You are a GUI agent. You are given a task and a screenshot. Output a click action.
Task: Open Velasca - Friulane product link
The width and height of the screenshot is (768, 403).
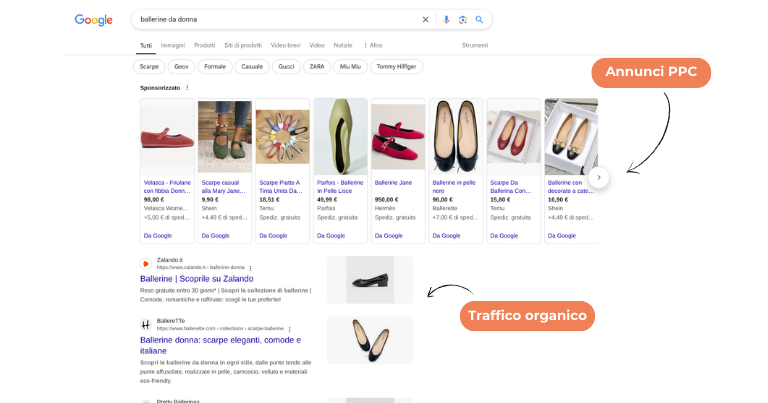(x=167, y=187)
